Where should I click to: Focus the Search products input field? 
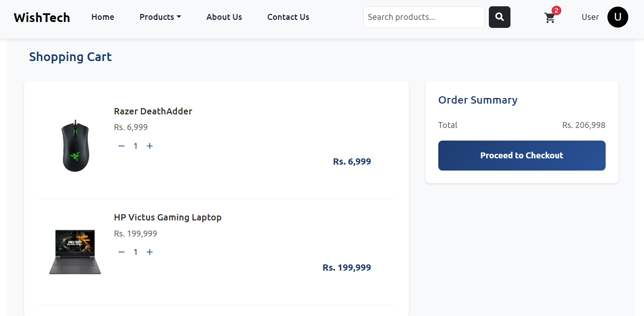click(x=424, y=17)
